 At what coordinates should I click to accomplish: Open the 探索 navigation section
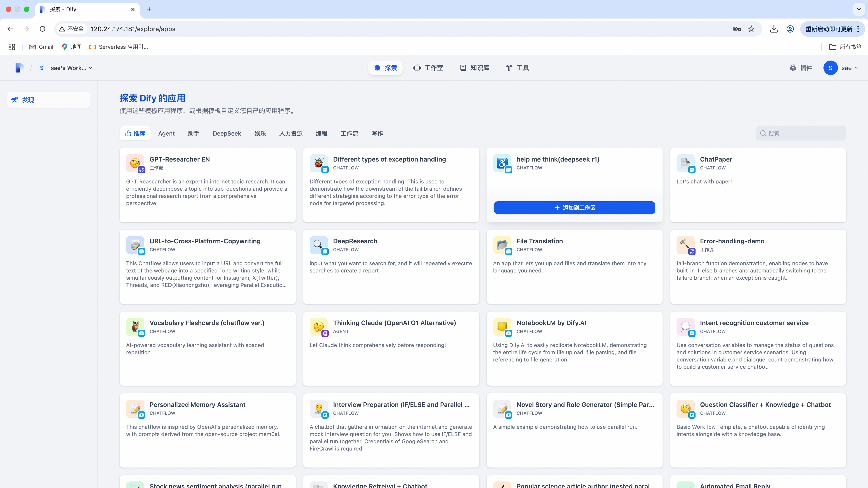[x=385, y=68]
